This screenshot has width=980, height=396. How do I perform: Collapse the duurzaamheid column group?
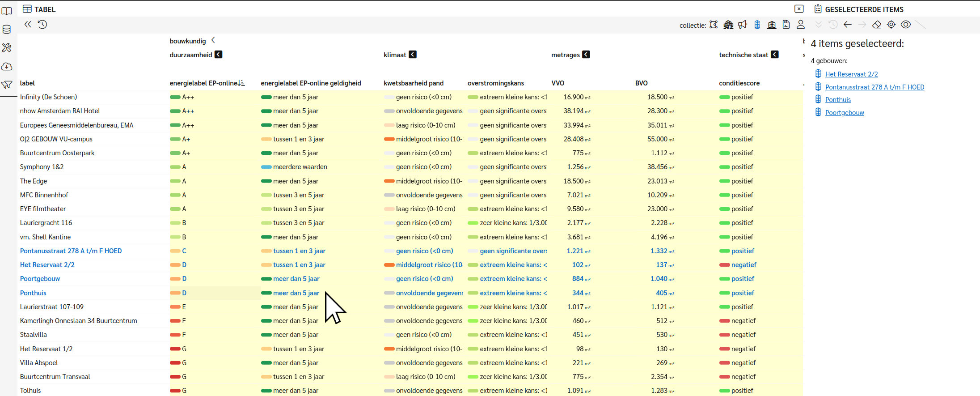(218, 55)
